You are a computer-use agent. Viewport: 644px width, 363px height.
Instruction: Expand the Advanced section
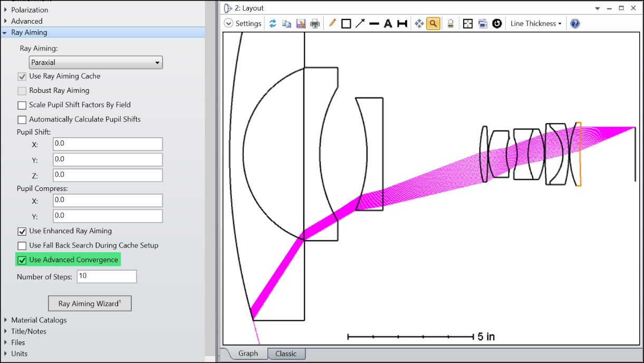[x=5, y=21]
